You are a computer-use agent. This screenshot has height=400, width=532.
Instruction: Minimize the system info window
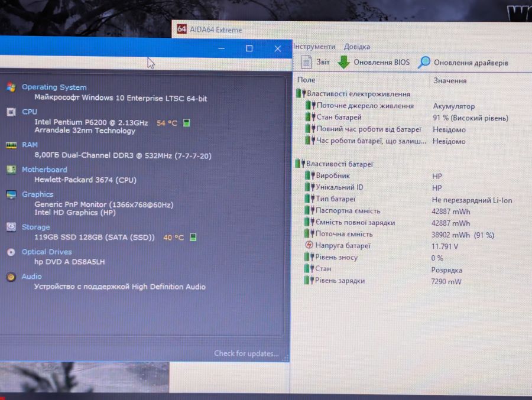[x=222, y=48]
